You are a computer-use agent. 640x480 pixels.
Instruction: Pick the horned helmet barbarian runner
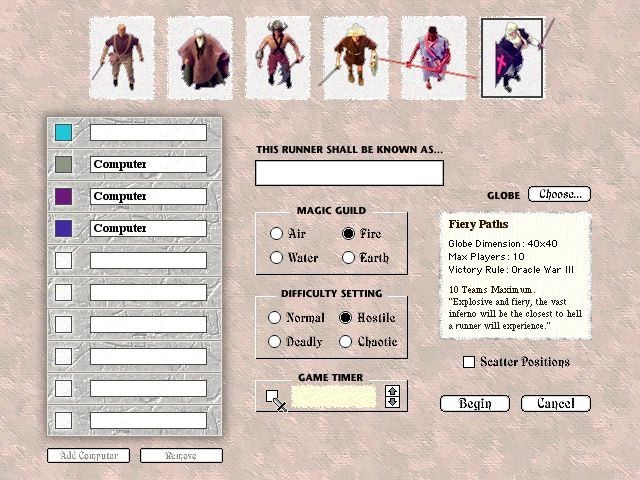(x=277, y=56)
